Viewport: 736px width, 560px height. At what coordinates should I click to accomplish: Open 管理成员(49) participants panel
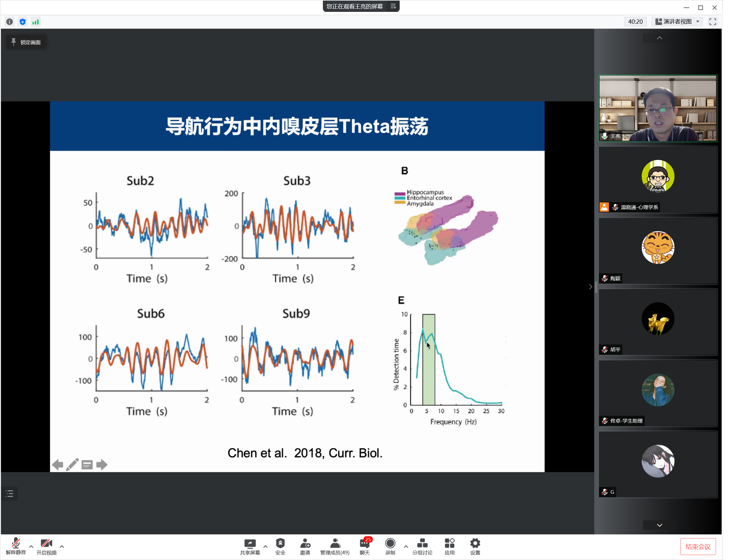click(335, 546)
